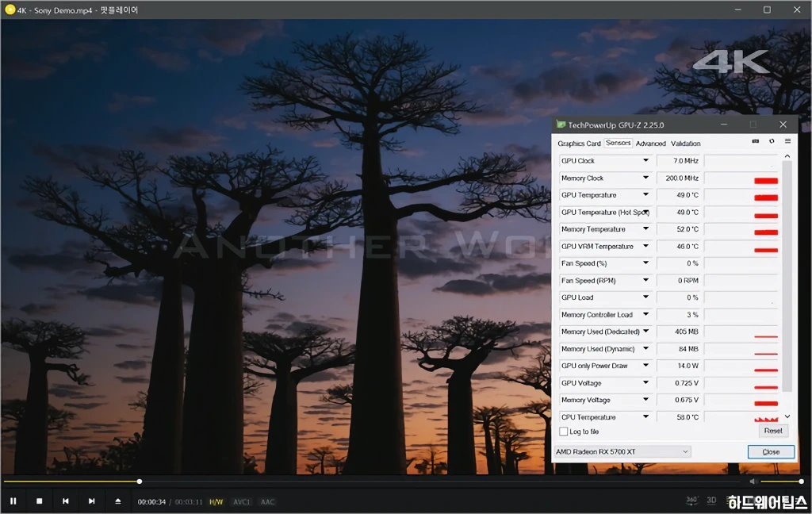The height and width of the screenshot is (514, 812).
Task: Open the Memory Used (Dedicated) dropdown
Action: pyautogui.click(x=645, y=332)
